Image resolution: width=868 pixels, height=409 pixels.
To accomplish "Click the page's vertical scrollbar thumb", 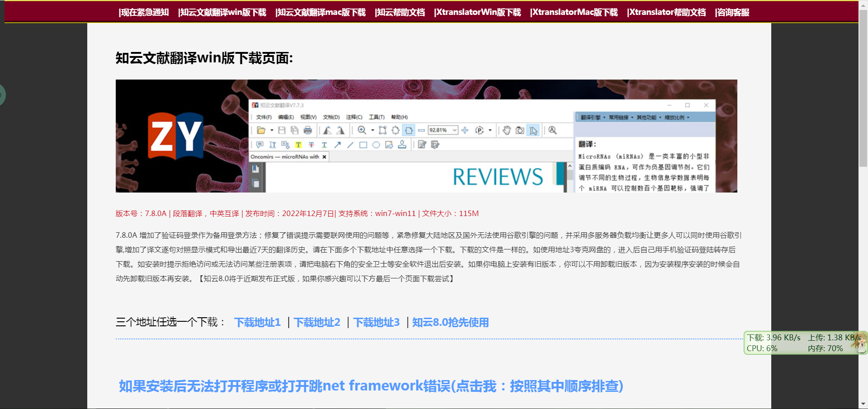I will click(863, 88).
